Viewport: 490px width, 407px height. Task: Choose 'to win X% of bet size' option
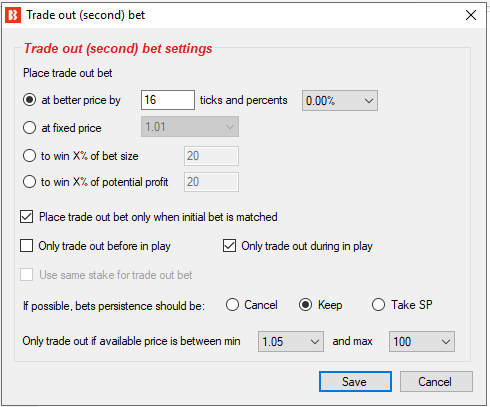tap(29, 156)
